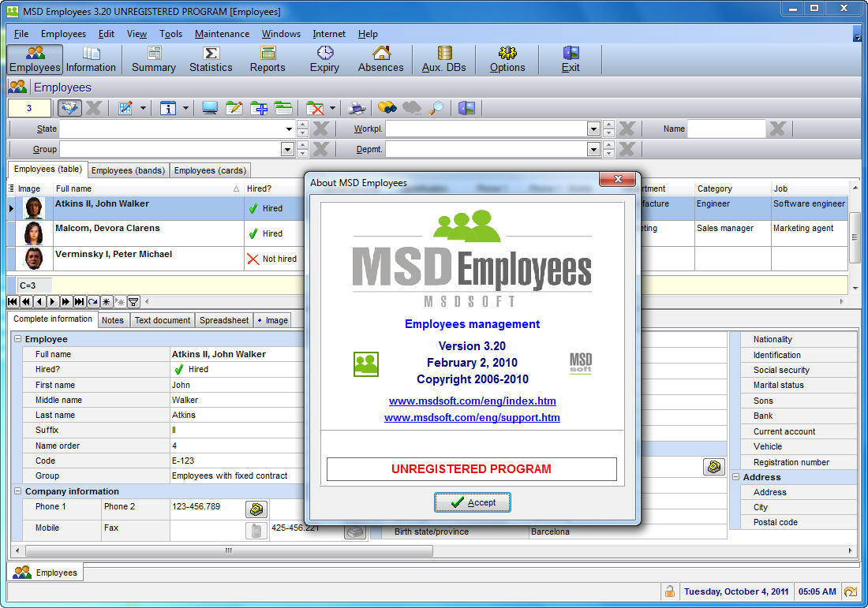Click the edit record pencil-folder icon
868x608 pixels.
point(234,108)
